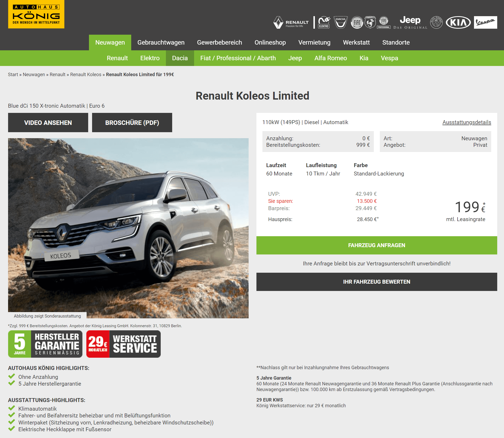The height and width of the screenshot is (438, 504).
Task: Click the Vespa brand logo
Action: pyautogui.click(x=485, y=22)
